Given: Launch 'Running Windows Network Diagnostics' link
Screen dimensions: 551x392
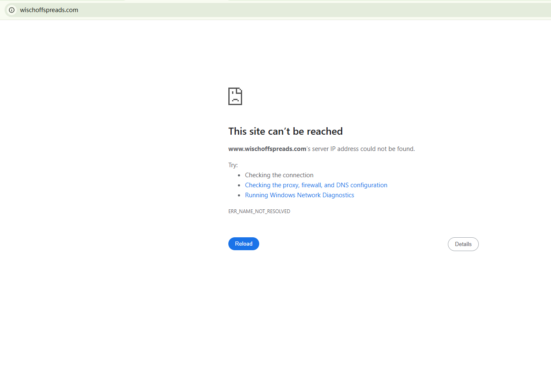Looking at the screenshot, I should [x=299, y=195].
